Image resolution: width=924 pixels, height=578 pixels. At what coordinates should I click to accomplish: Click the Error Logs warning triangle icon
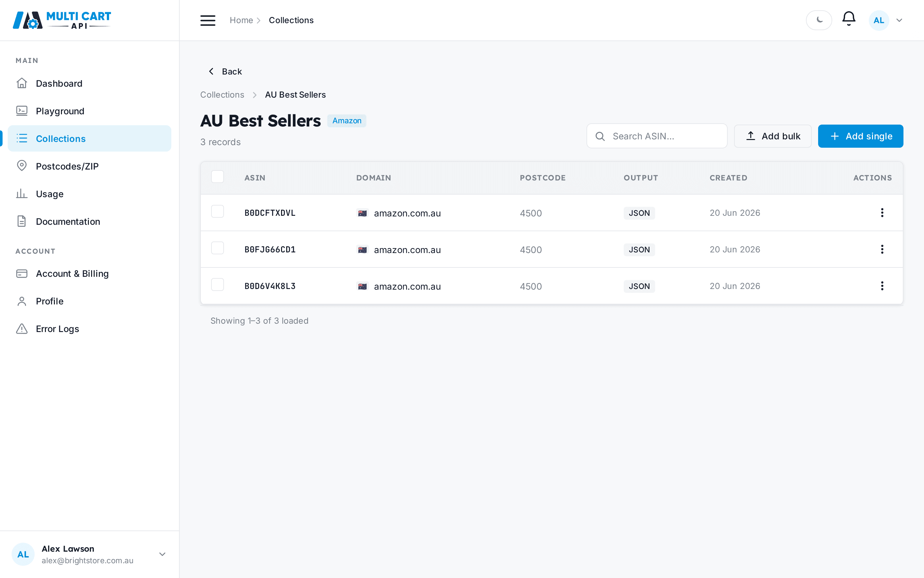click(22, 329)
